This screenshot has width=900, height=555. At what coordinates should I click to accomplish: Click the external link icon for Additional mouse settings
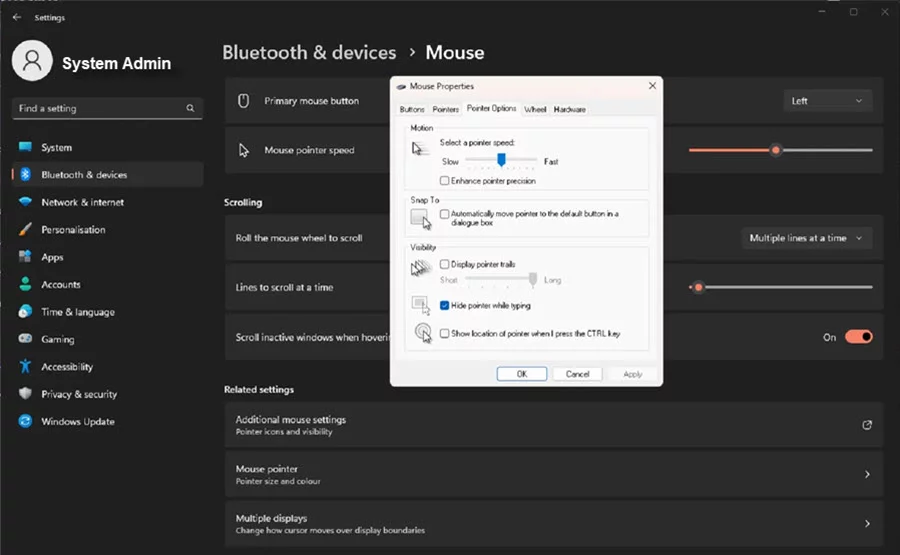pyautogui.click(x=867, y=425)
